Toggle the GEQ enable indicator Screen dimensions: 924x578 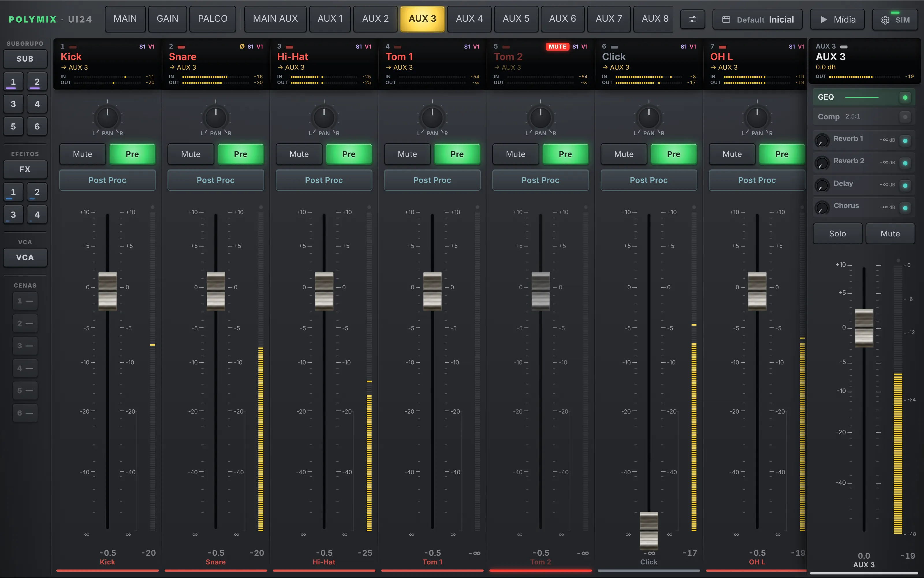point(905,97)
